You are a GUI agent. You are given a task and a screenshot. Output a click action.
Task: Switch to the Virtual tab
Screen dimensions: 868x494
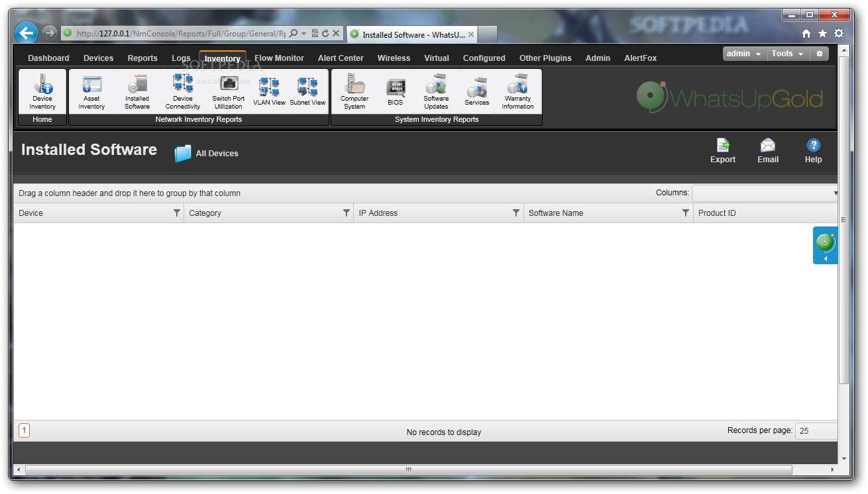click(x=437, y=58)
